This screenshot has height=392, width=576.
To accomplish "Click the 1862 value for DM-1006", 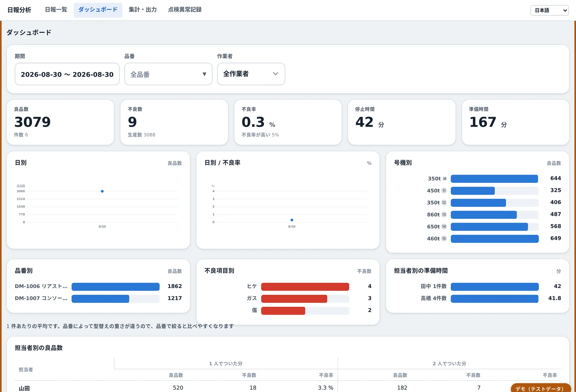I will pyautogui.click(x=175, y=286).
